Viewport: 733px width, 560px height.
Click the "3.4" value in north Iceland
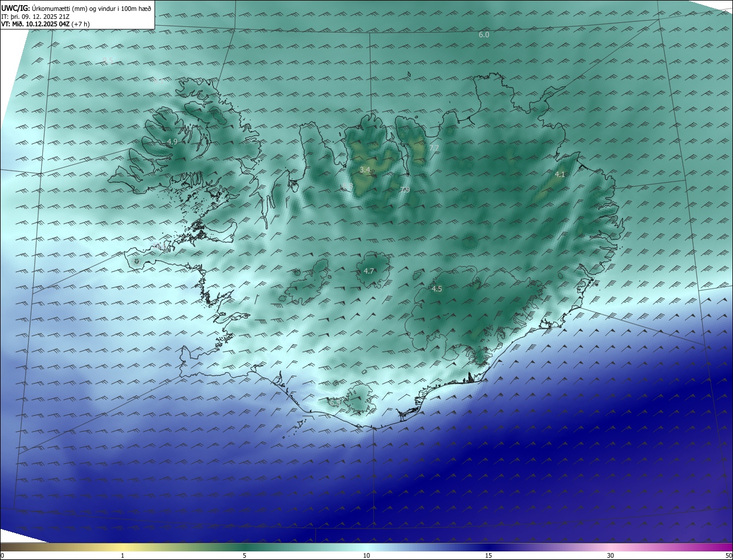(x=365, y=170)
